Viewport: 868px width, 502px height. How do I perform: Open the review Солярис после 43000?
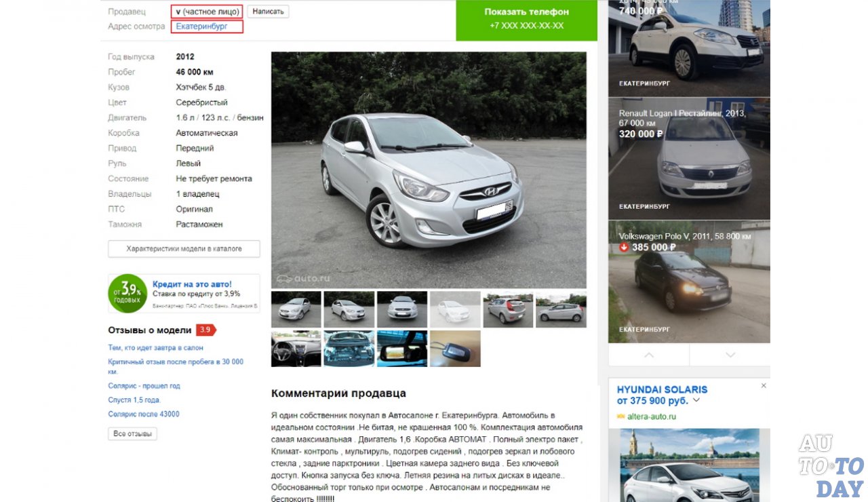click(x=144, y=414)
